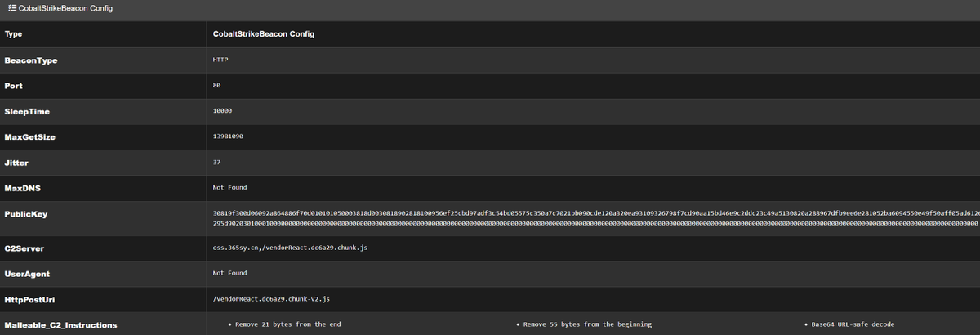Screen dimensions: 980x335
Task: Select the CobaltStrikeBeacon Config type value
Action: point(263,34)
